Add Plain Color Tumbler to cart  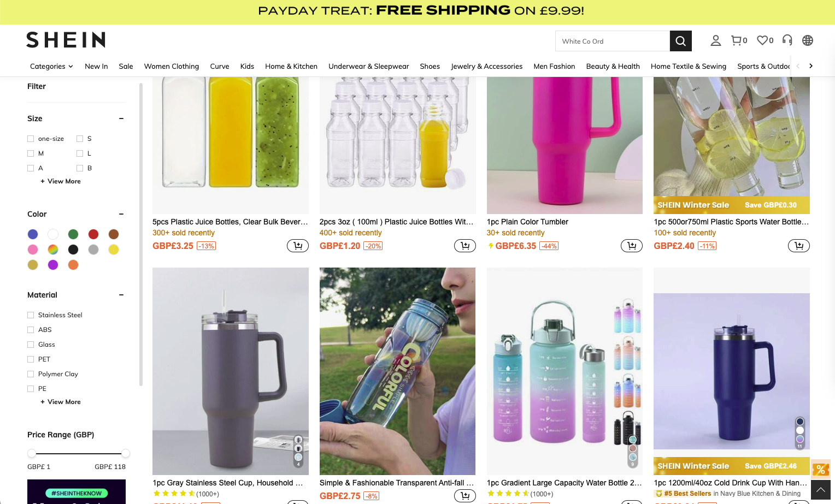coord(632,246)
